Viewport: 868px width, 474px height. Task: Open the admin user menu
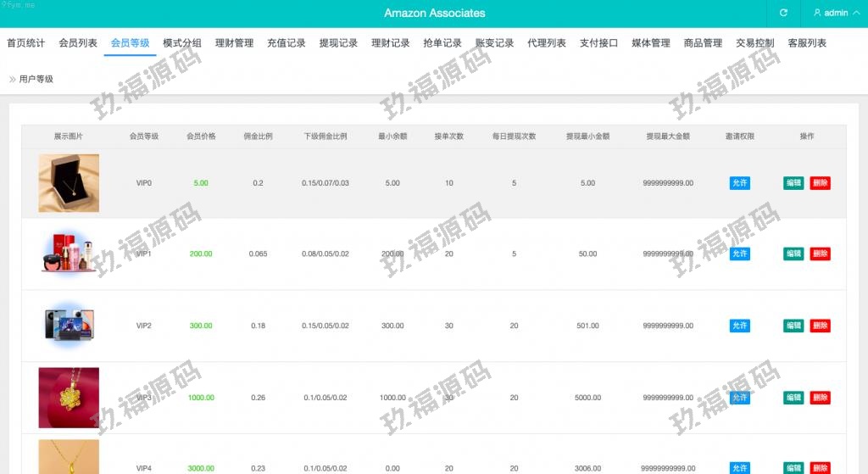(831, 13)
